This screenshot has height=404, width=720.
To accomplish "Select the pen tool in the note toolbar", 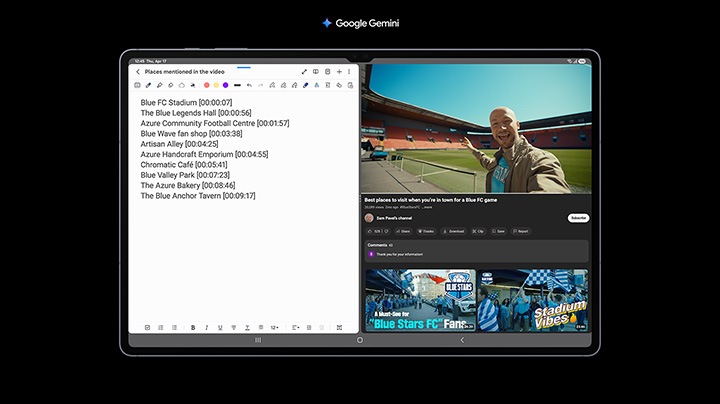I will [x=149, y=85].
